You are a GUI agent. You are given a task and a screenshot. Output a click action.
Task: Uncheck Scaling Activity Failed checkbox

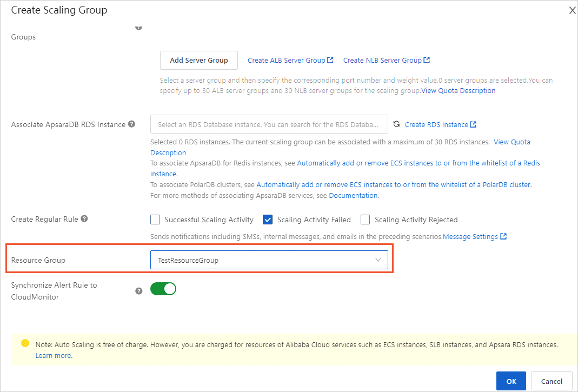[268, 220]
